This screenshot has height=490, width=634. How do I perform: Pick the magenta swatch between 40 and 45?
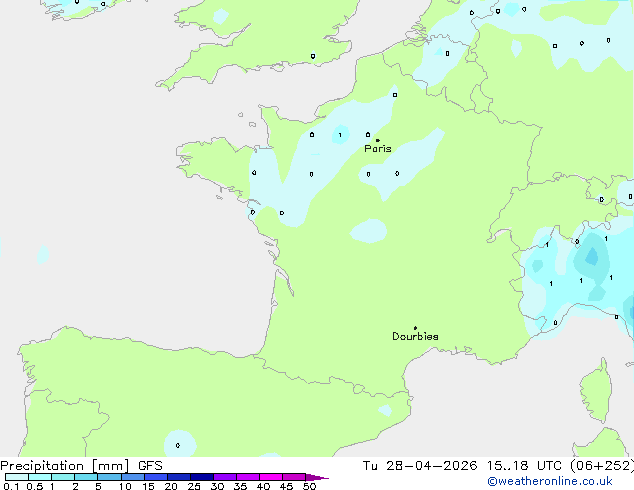[x=271, y=477]
